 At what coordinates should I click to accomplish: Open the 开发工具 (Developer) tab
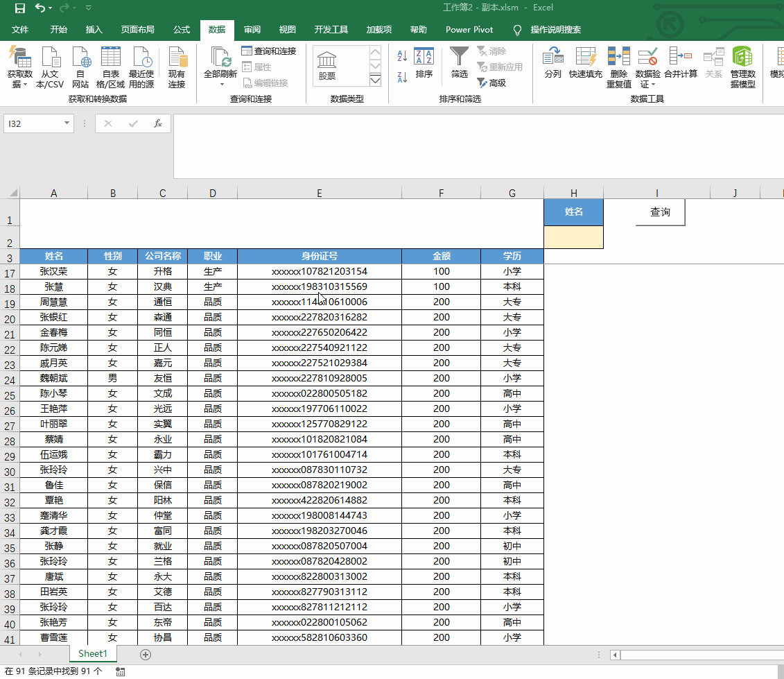pos(331,30)
